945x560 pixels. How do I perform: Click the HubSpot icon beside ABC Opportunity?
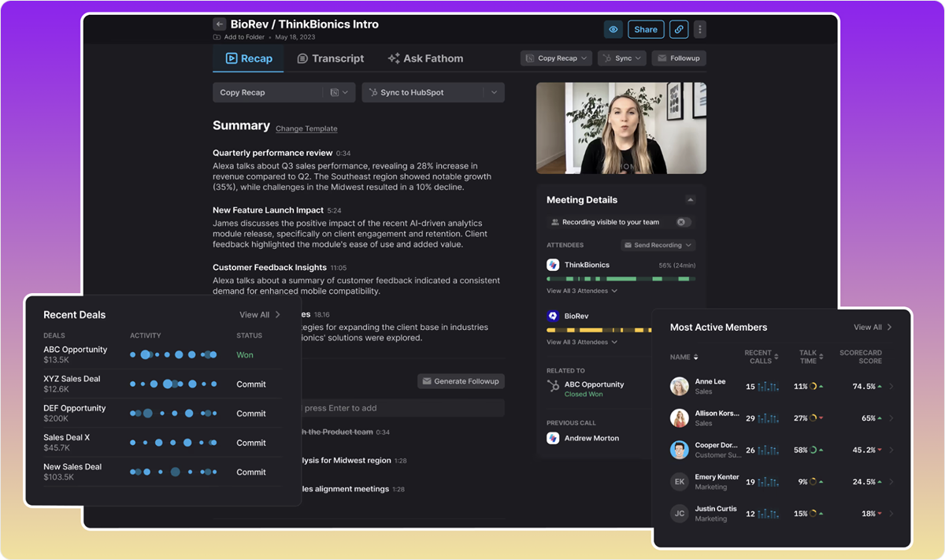[x=553, y=386]
